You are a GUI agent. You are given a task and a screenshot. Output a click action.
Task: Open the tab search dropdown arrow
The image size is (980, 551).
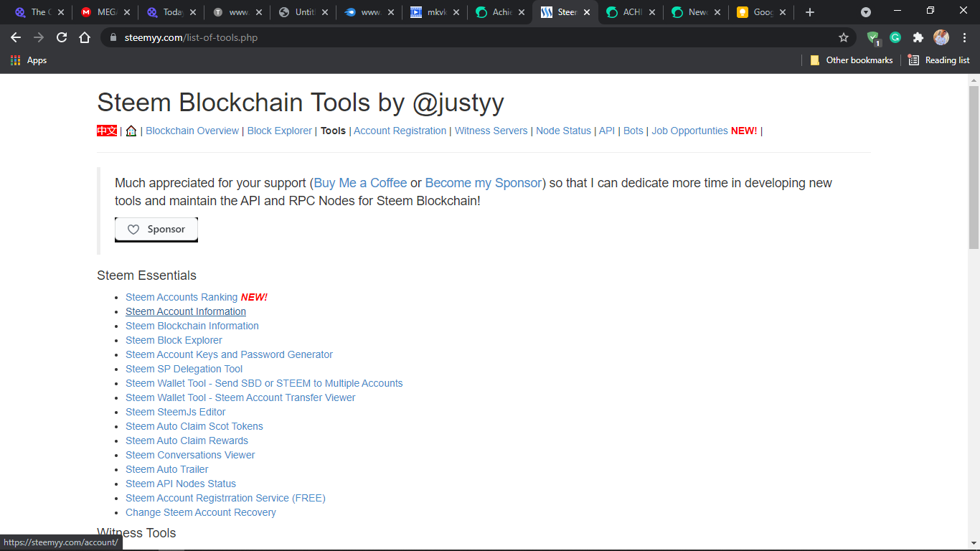pyautogui.click(x=866, y=12)
